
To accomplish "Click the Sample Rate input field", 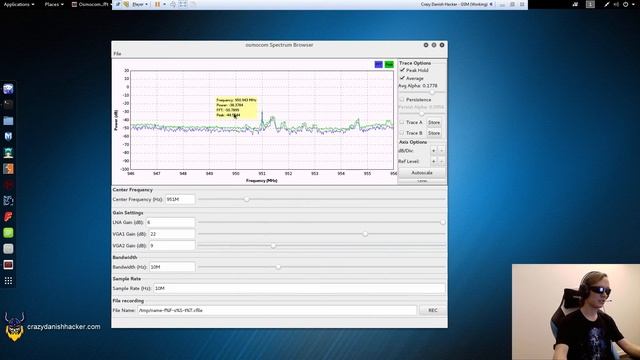I will (x=299, y=288).
